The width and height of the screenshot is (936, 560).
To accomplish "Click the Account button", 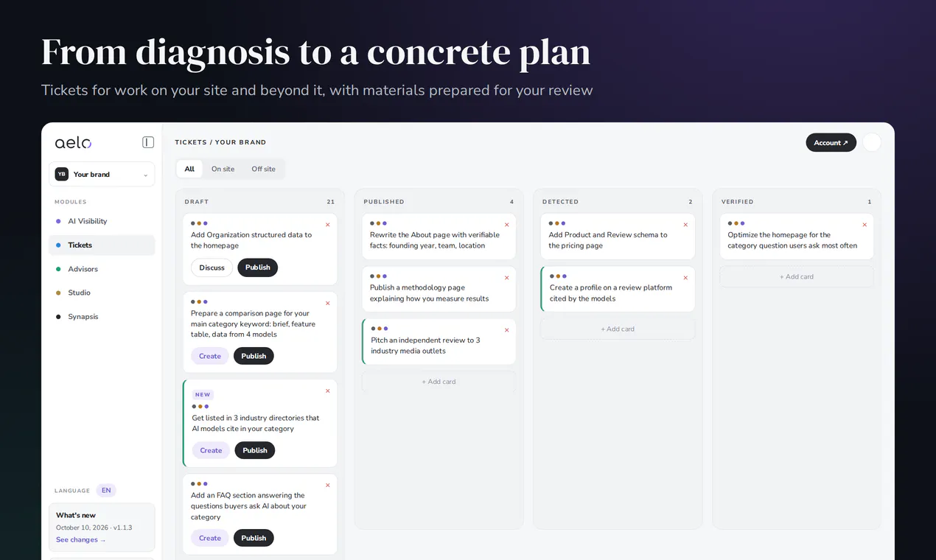I will pyautogui.click(x=831, y=143).
